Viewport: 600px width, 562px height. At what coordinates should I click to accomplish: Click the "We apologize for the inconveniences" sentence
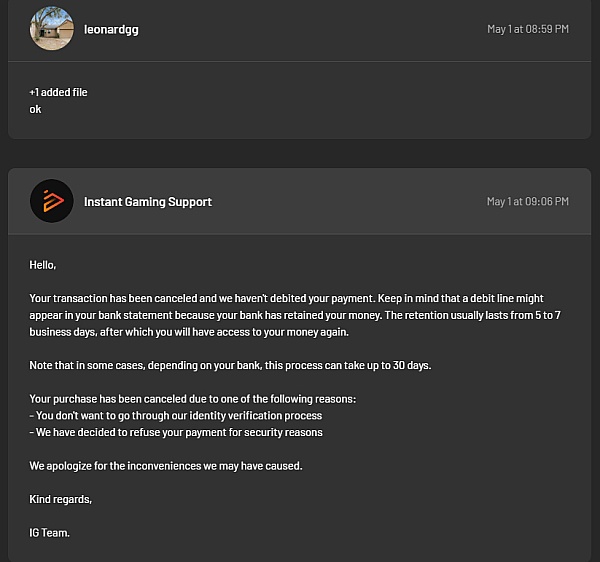click(165, 466)
